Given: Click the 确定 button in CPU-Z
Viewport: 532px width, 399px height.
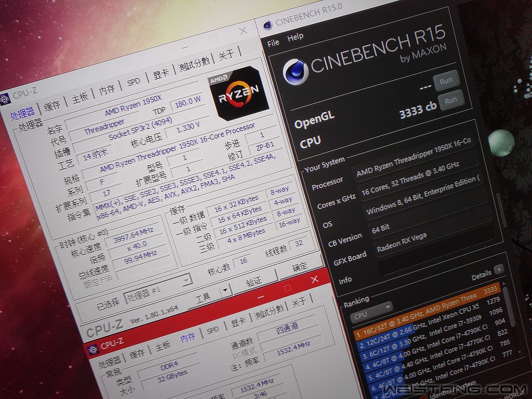Looking at the screenshot, I should point(300,267).
